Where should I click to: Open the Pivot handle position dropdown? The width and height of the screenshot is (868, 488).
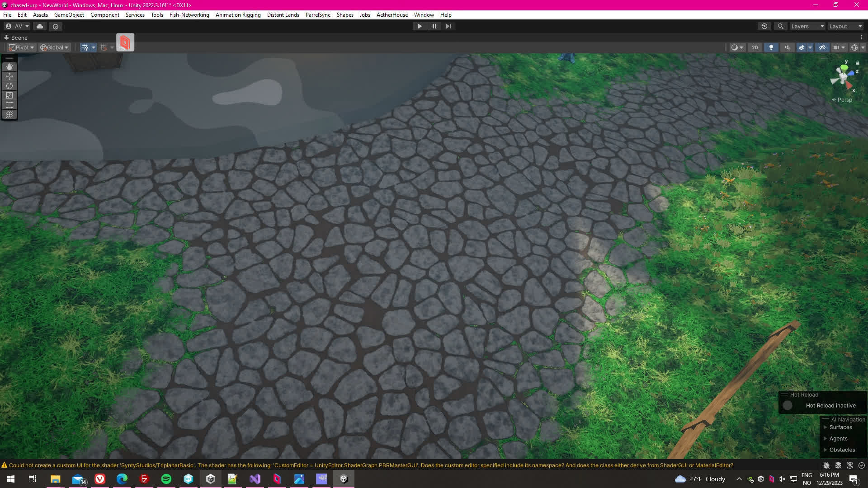point(22,47)
